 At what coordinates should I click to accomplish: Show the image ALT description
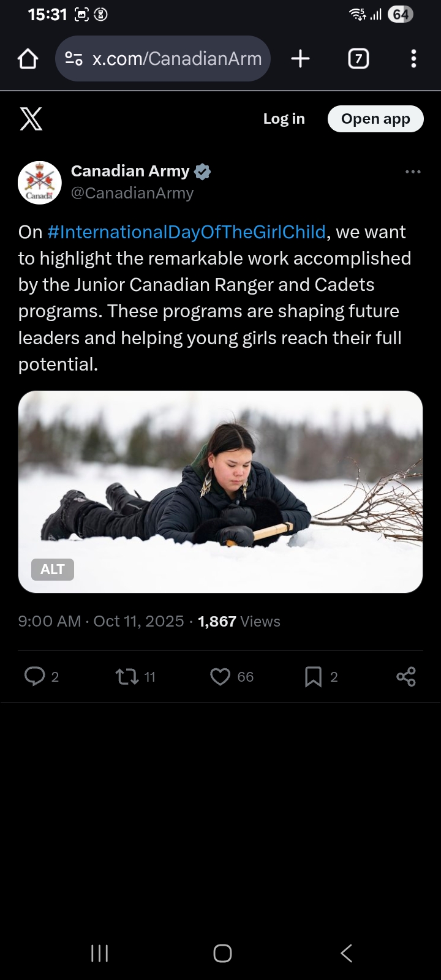(x=53, y=569)
